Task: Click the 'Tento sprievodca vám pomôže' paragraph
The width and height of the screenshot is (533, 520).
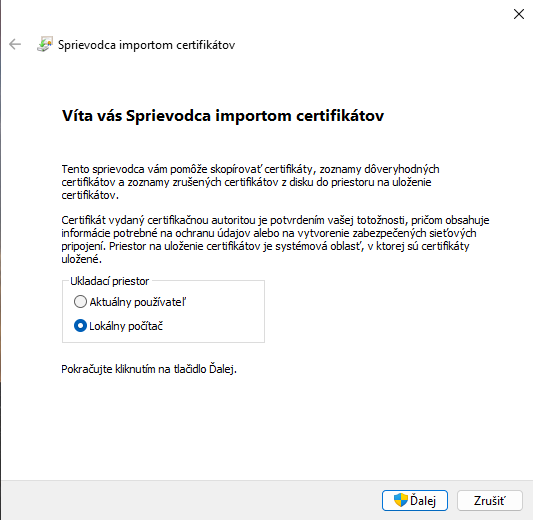Action: click(251, 182)
